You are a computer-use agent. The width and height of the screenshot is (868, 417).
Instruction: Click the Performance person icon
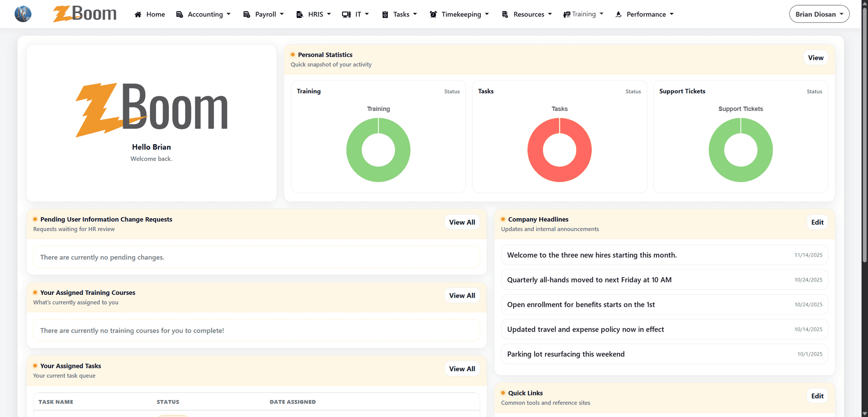pos(619,14)
